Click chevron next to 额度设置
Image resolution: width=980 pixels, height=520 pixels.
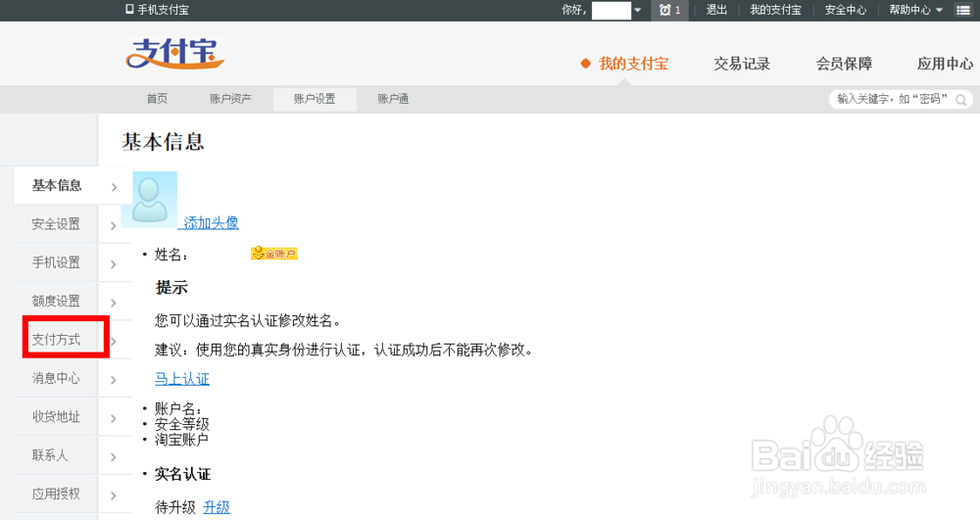tap(113, 304)
